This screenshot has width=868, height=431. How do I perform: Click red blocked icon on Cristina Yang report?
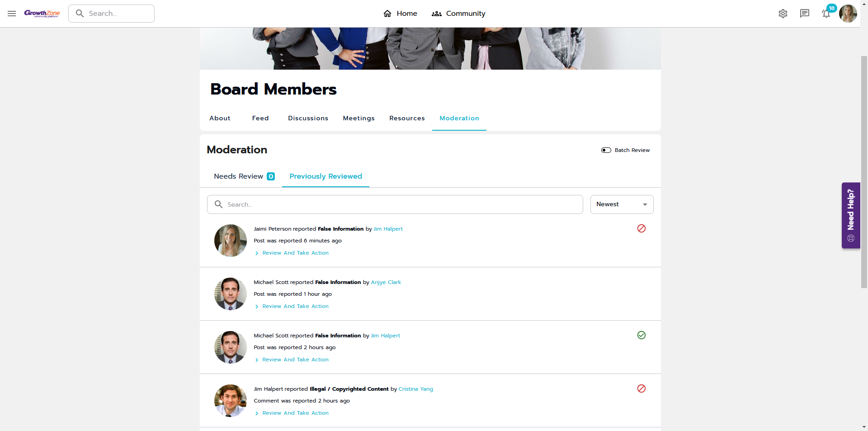pos(642,388)
